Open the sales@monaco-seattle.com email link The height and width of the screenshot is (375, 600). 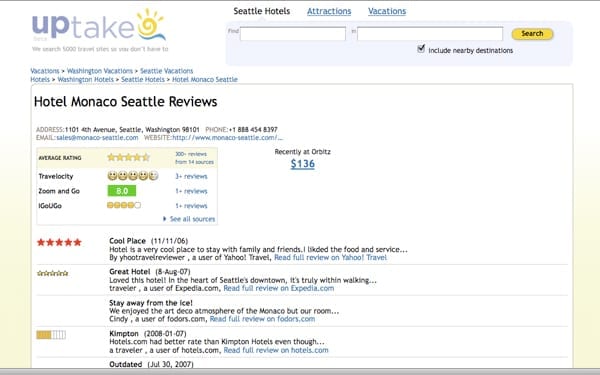tap(97, 137)
